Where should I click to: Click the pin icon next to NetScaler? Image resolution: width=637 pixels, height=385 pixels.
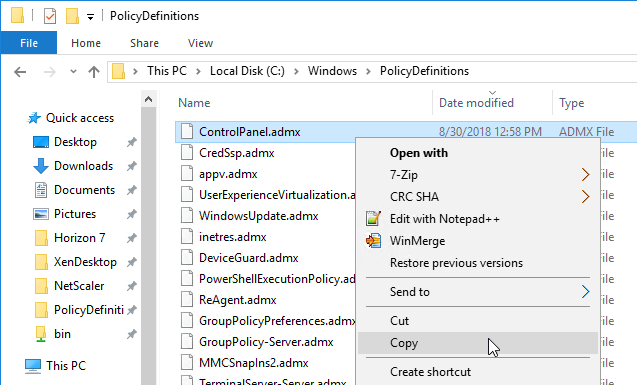(132, 286)
